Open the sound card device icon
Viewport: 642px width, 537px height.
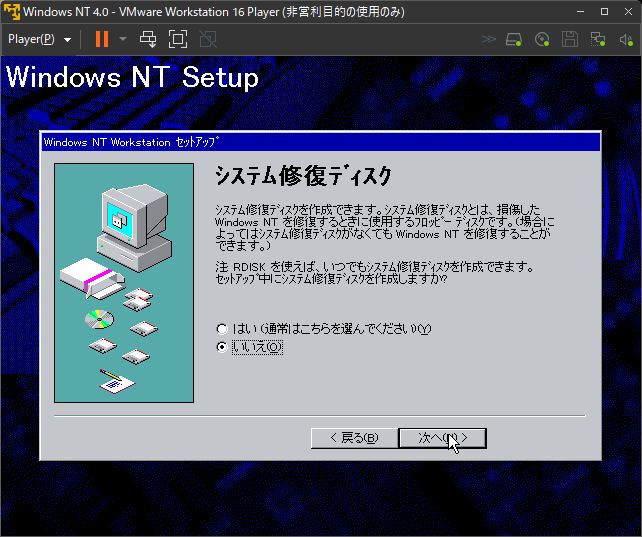626,39
